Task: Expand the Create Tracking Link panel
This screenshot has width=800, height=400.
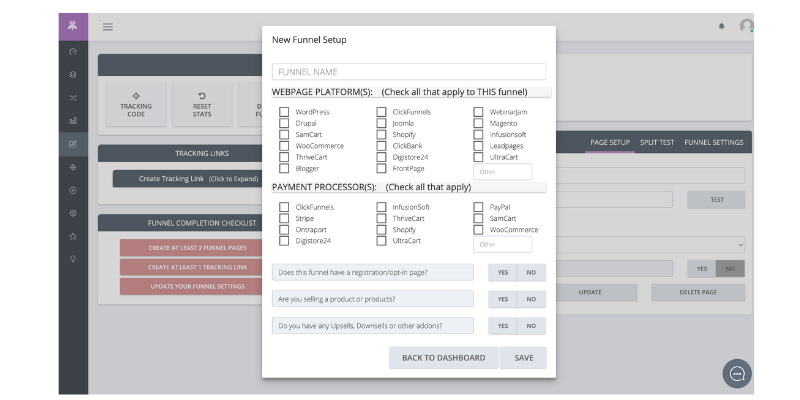Action: pos(188,179)
